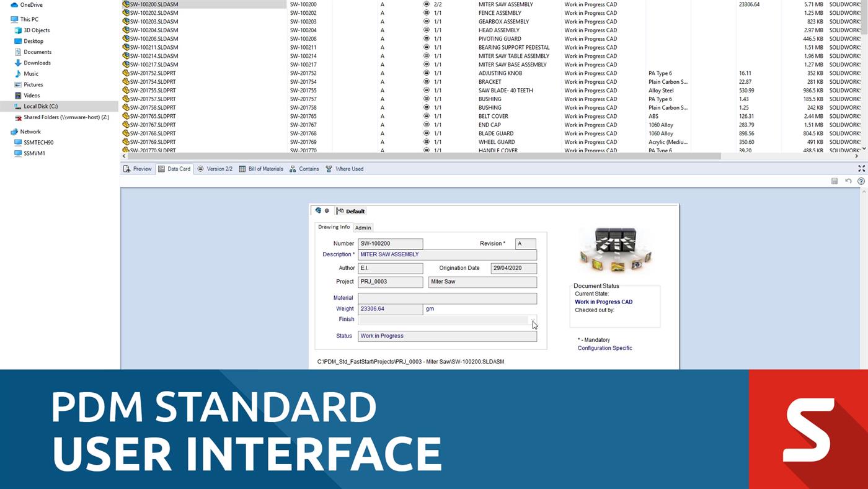Click the Save data card icon
The width and height of the screenshot is (868, 489).
[834, 181]
